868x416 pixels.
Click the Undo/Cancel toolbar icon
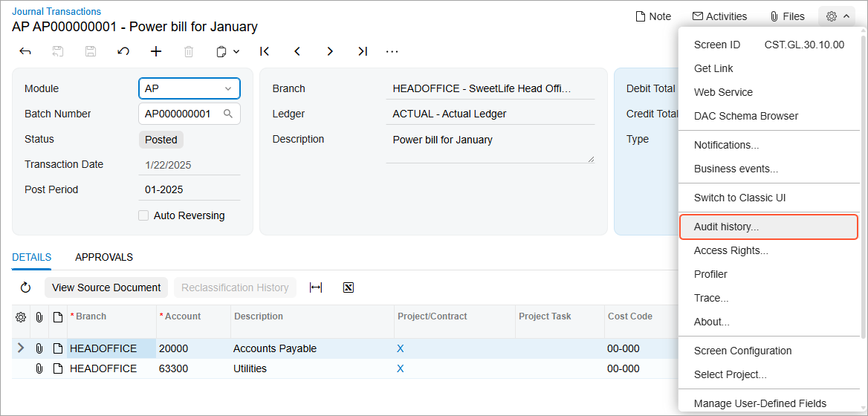coord(123,51)
